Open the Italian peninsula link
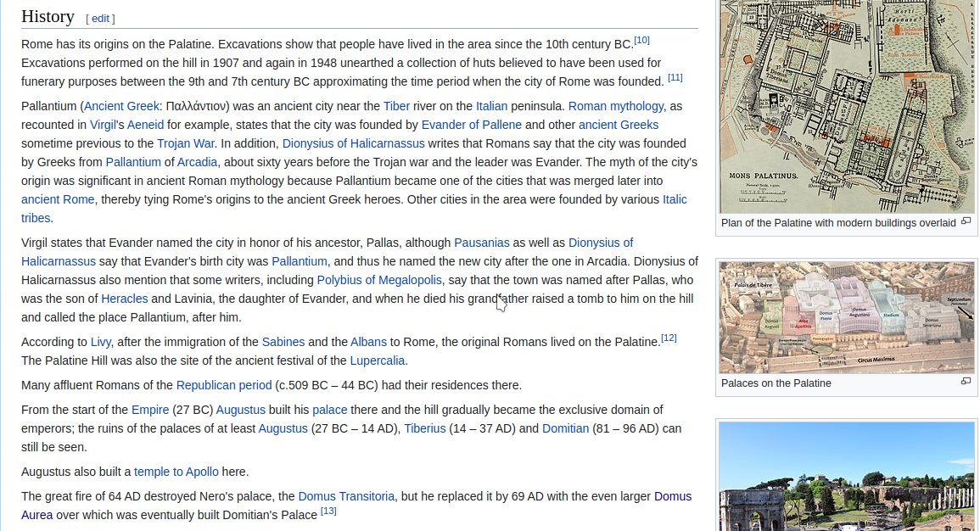 point(491,106)
